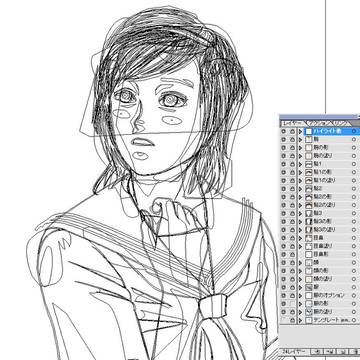Expand the 目鼻 layer disclosure triangle
The width and height of the screenshot is (360, 360).
pos(300,238)
